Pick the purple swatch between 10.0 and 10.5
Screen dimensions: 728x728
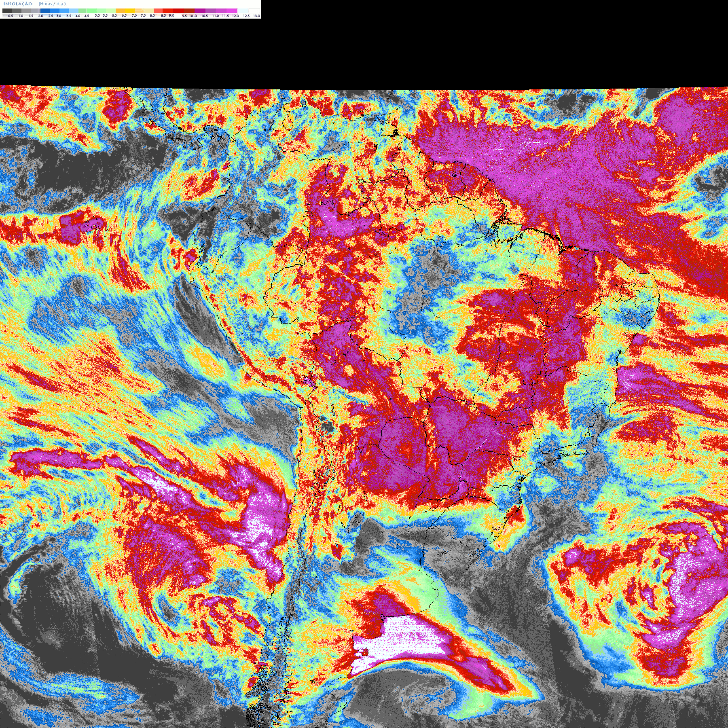tap(200, 11)
